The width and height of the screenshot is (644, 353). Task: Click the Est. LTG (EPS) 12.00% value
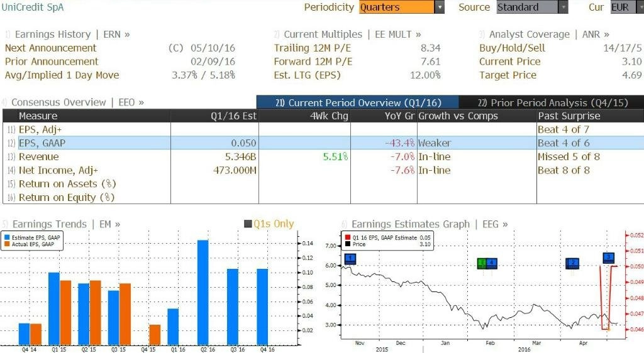[425, 75]
